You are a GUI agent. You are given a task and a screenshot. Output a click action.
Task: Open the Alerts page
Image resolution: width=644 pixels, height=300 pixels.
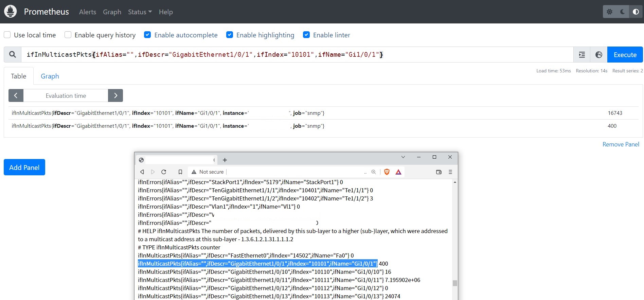[88, 12]
